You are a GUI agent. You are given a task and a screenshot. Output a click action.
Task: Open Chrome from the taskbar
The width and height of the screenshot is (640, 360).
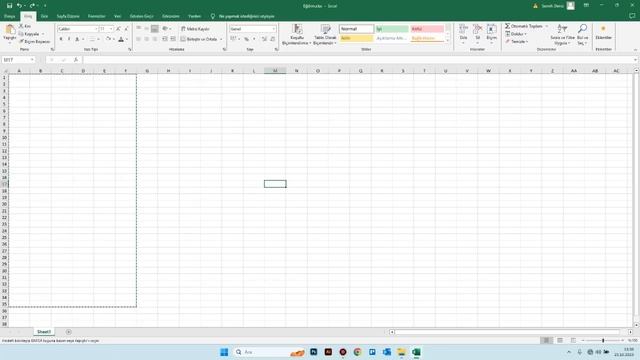358,352
